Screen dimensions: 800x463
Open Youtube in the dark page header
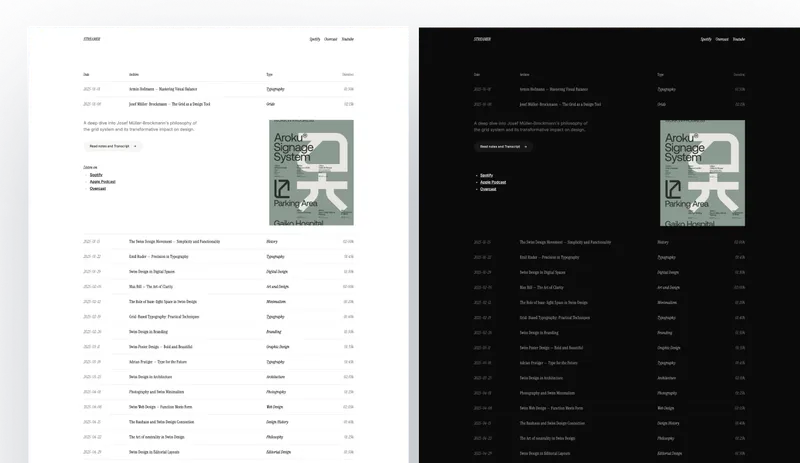pyautogui.click(x=738, y=39)
